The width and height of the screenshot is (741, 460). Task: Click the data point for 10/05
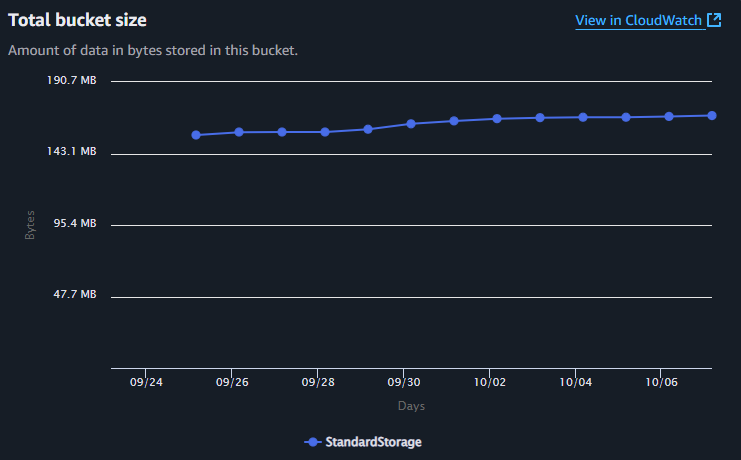tap(626, 117)
